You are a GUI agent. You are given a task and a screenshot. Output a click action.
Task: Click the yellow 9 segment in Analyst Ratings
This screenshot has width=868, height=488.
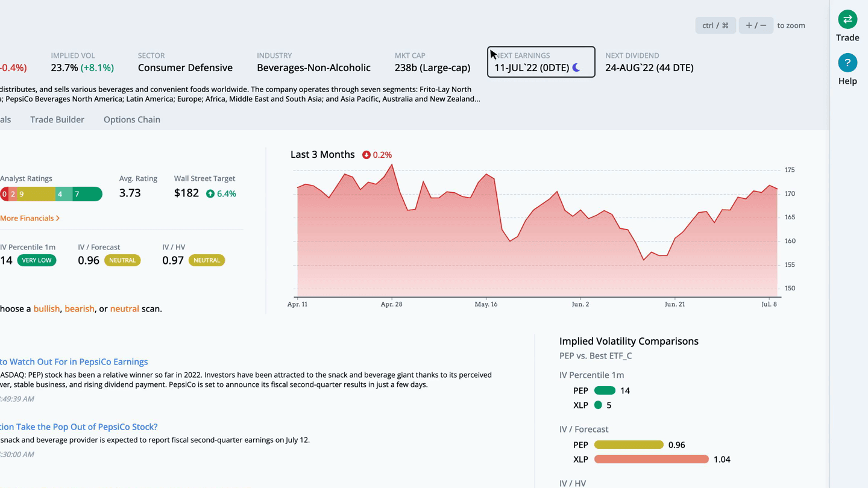pyautogui.click(x=36, y=194)
